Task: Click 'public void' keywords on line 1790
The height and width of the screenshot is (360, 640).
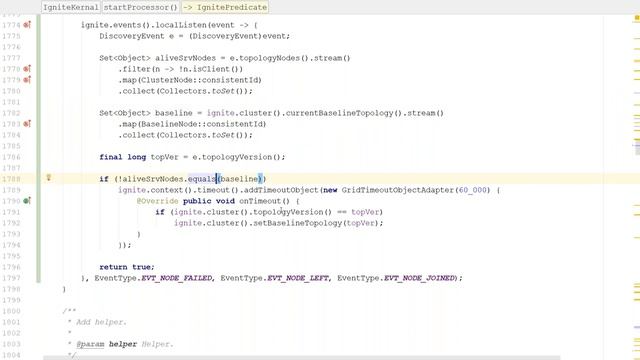Action: click(209, 201)
